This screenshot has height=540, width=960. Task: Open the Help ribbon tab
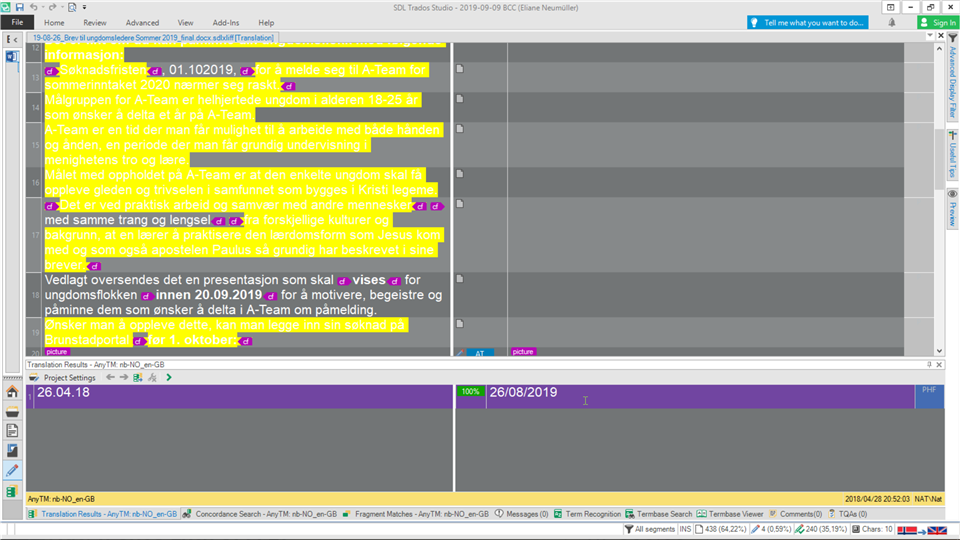point(266,23)
